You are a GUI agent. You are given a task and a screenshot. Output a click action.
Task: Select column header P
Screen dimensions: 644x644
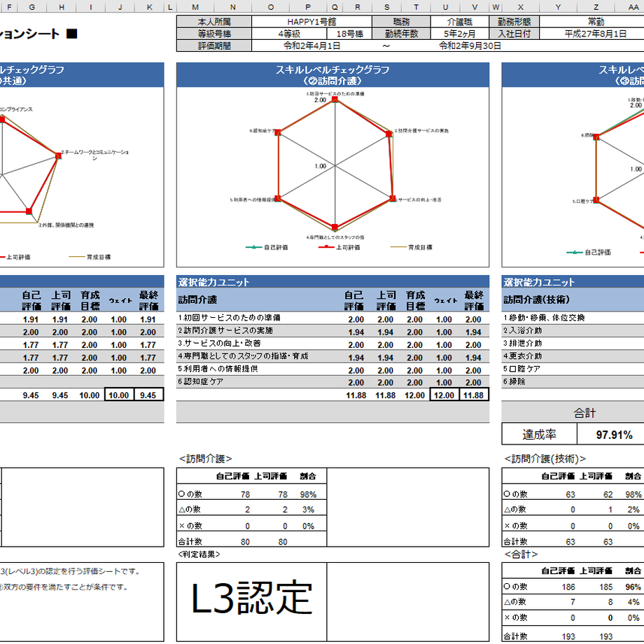coord(308,6)
